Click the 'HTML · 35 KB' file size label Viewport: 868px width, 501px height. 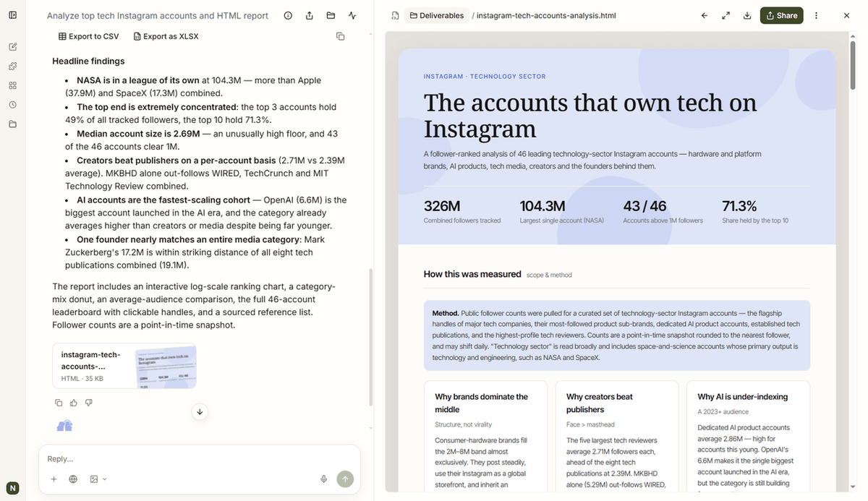coord(82,379)
